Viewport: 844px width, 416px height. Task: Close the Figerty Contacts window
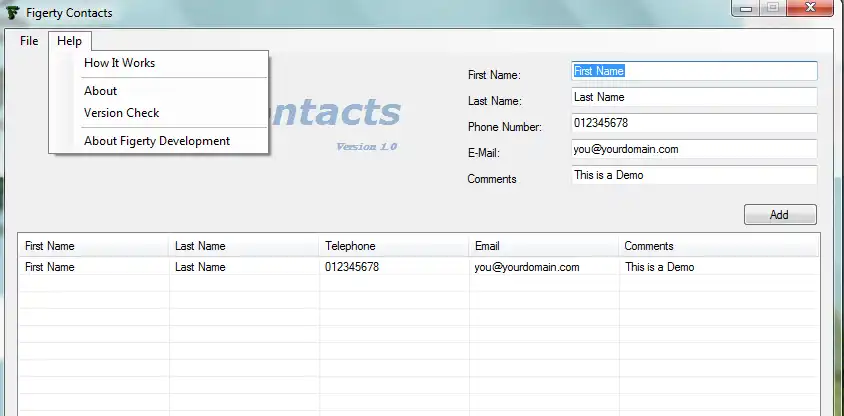point(810,8)
